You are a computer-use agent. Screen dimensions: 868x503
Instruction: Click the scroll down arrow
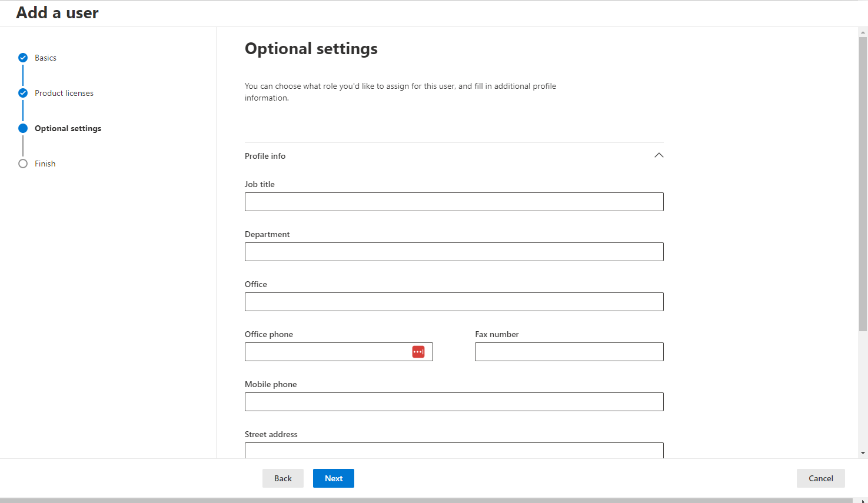(863, 453)
